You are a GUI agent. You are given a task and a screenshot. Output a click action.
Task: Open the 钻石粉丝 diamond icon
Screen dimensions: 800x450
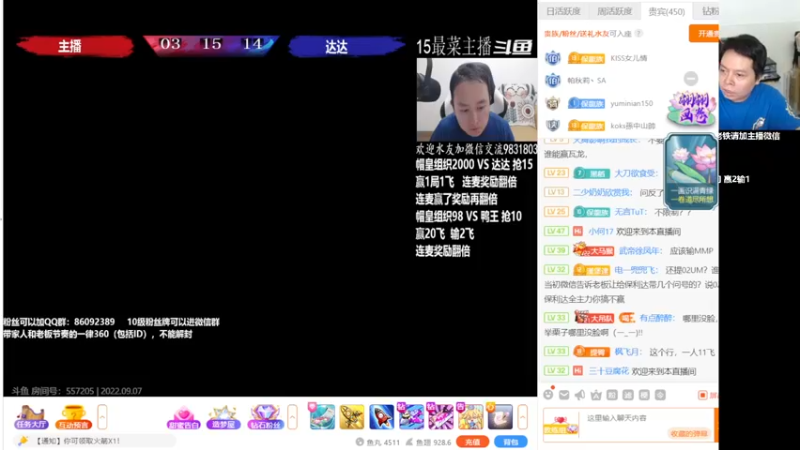pos(265,418)
